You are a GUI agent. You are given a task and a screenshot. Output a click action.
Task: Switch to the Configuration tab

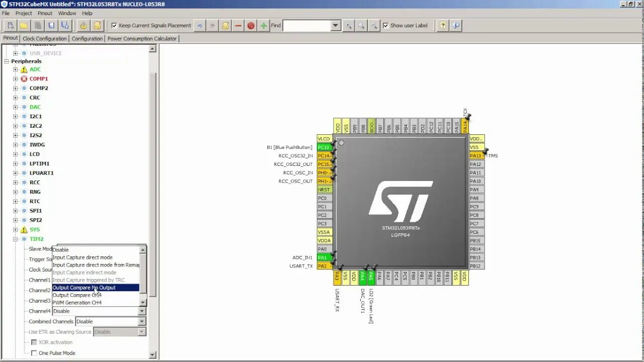87,38
